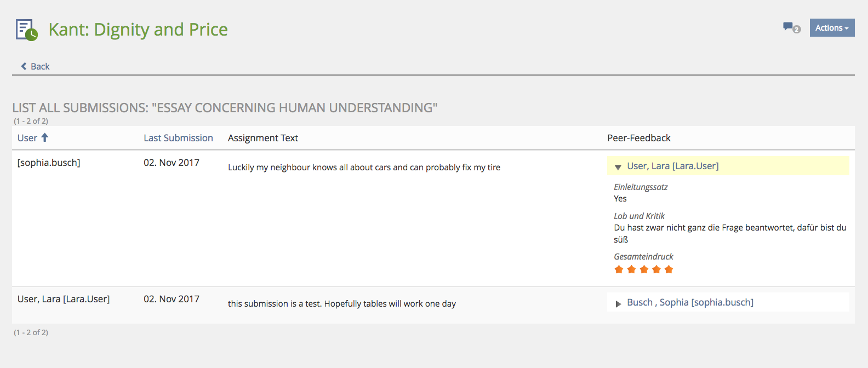Click the back chevron arrow icon
Image resolution: width=868 pixels, height=368 pixels.
24,66
